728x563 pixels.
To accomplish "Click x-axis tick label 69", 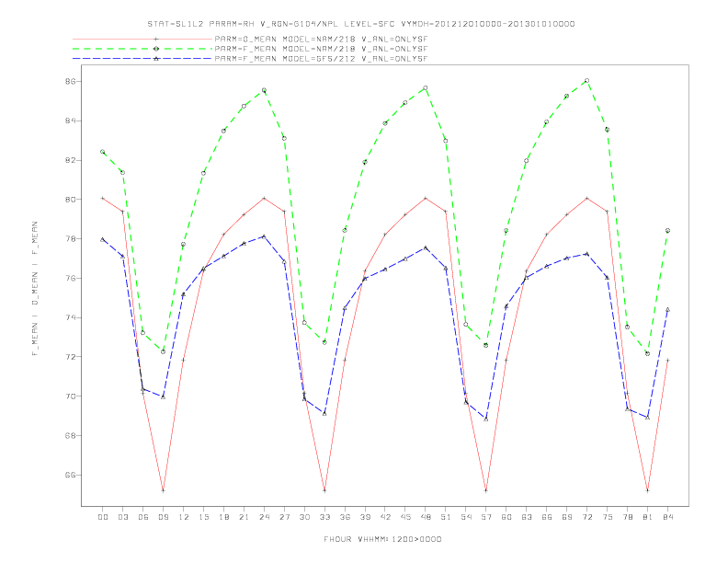I will coord(567,517).
